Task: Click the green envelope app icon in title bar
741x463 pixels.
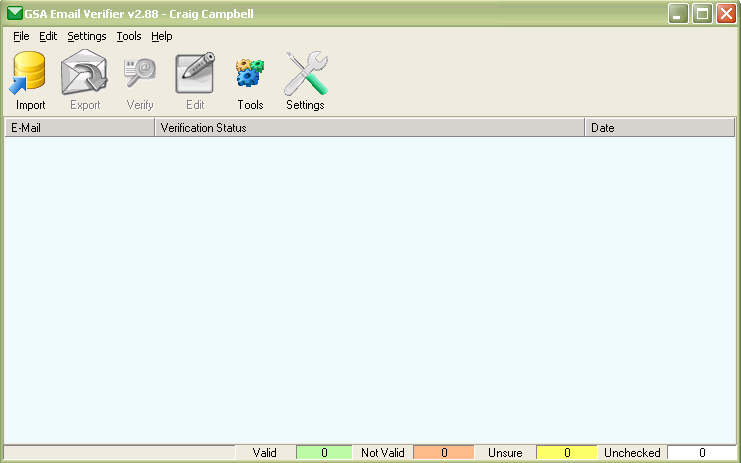Action: point(15,13)
